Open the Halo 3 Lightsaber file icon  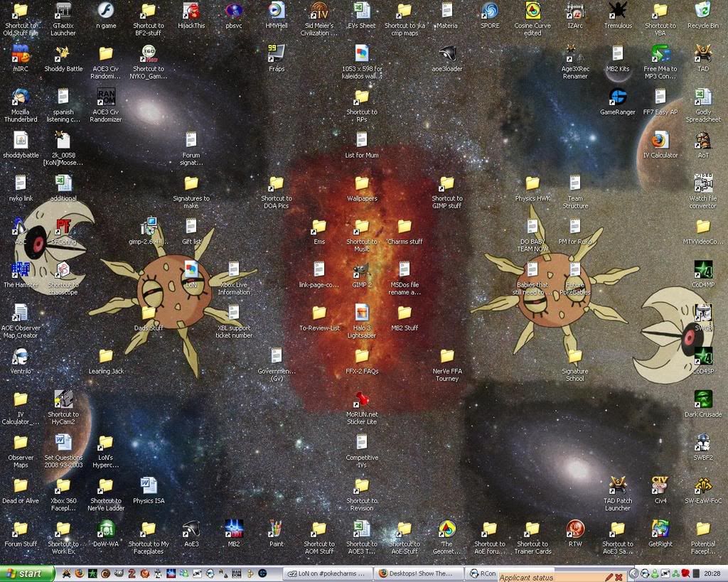362,313
